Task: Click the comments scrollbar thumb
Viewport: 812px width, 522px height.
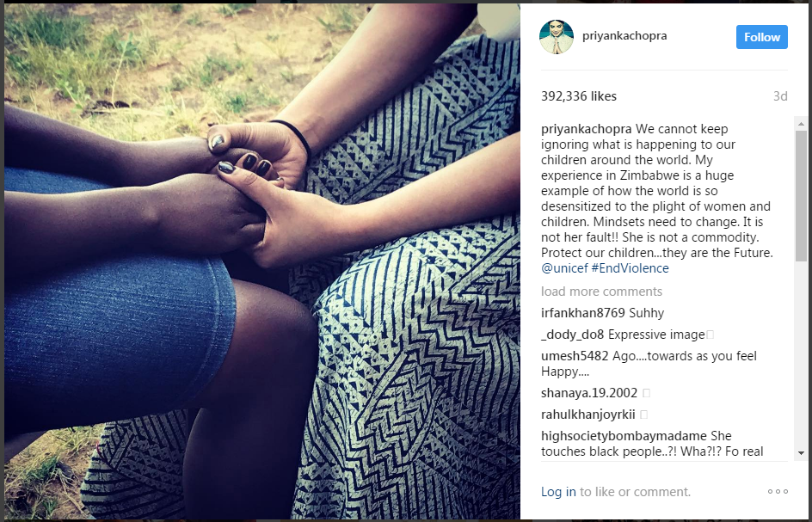Action: point(801,196)
